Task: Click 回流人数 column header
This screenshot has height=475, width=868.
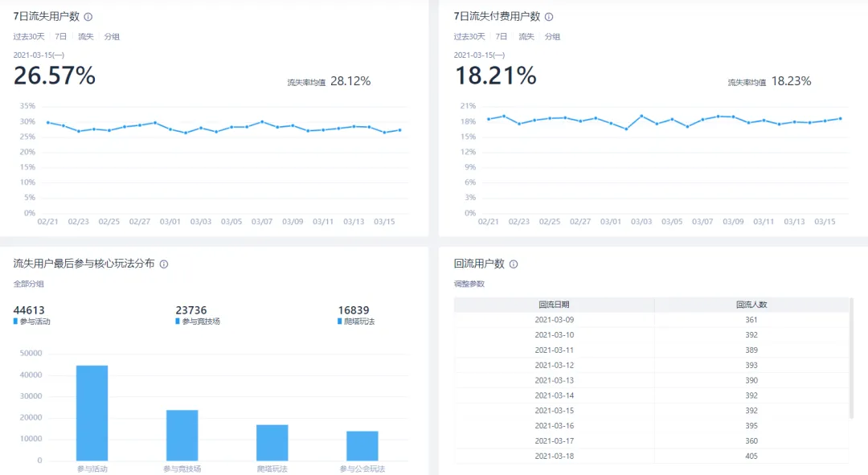Action: coord(751,305)
